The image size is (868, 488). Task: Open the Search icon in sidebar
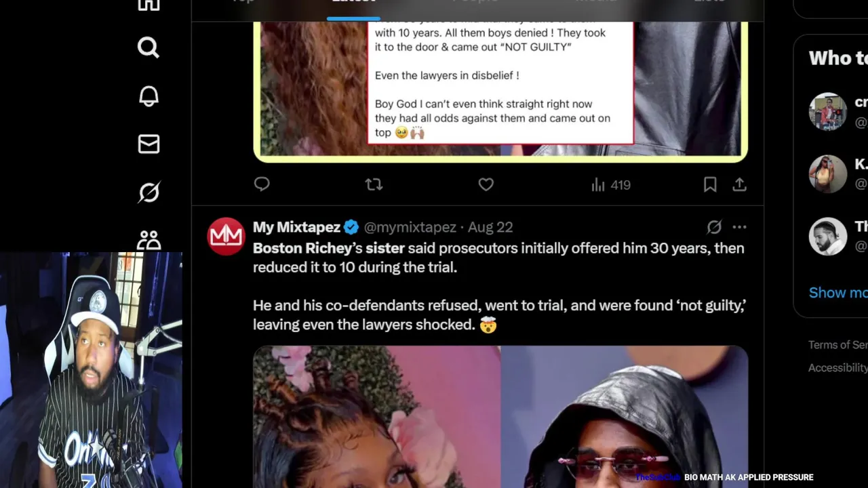149,47
